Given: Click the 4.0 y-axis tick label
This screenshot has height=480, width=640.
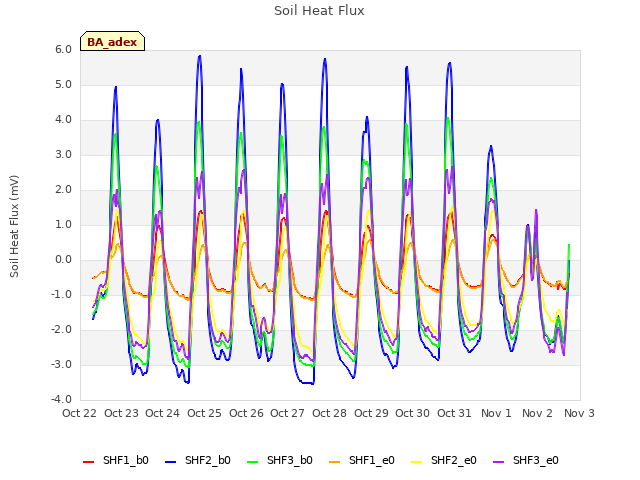Looking at the screenshot, I should point(63,120).
